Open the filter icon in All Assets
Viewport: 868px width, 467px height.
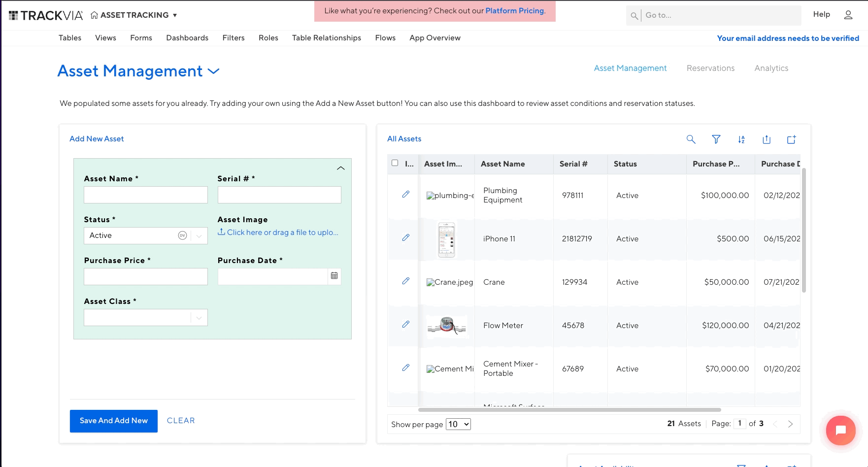pos(716,139)
